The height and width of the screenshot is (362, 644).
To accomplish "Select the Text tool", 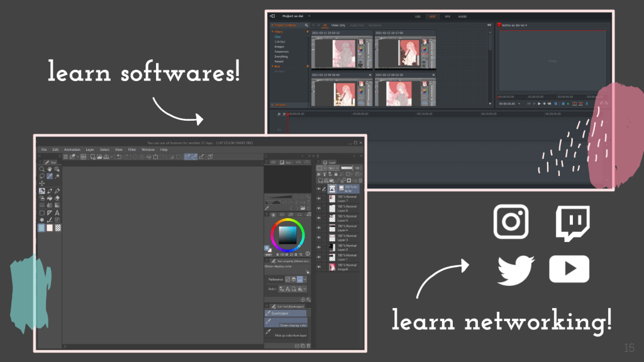I will click(x=57, y=212).
